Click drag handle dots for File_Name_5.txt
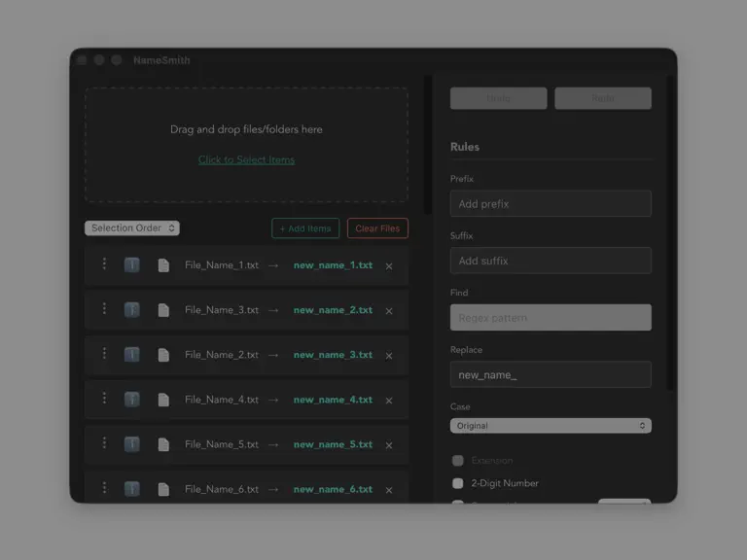 (x=104, y=443)
